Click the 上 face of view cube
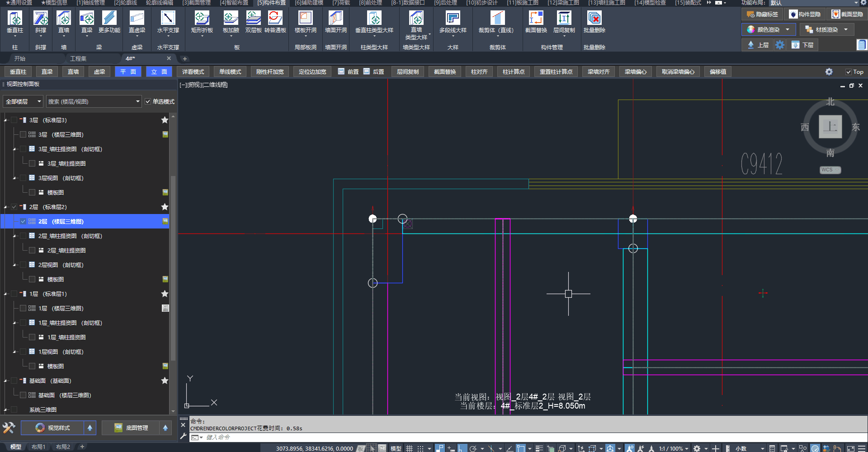 pyautogui.click(x=830, y=127)
